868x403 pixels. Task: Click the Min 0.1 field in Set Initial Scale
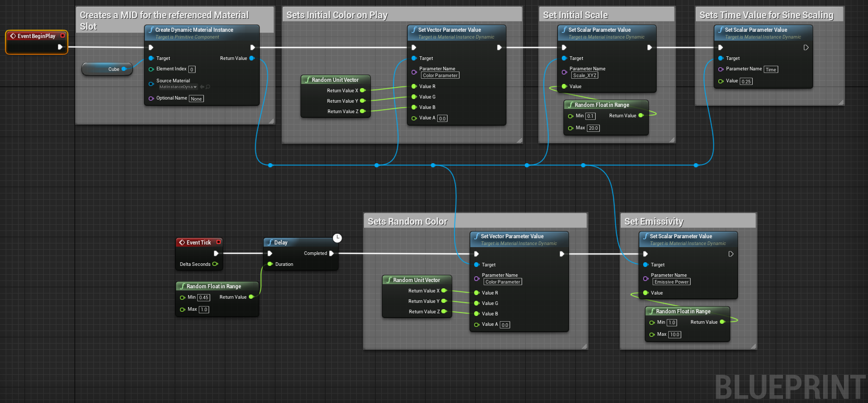[x=590, y=116]
